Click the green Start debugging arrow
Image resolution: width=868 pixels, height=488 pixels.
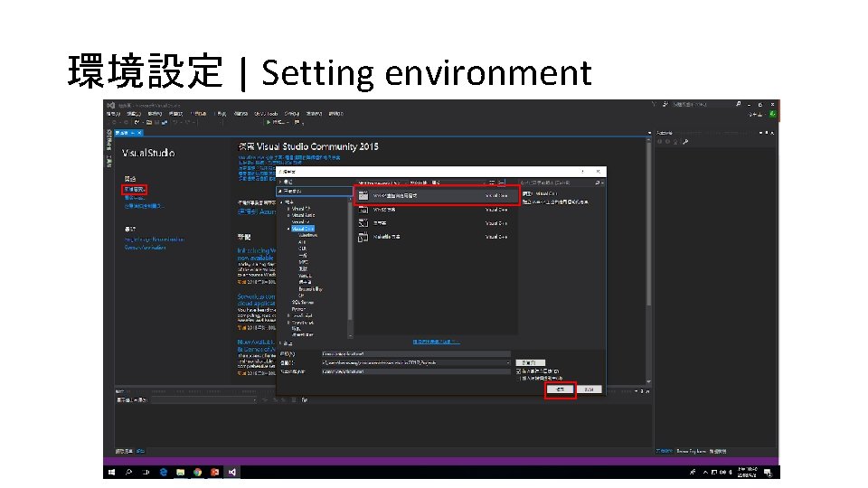tap(269, 122)
